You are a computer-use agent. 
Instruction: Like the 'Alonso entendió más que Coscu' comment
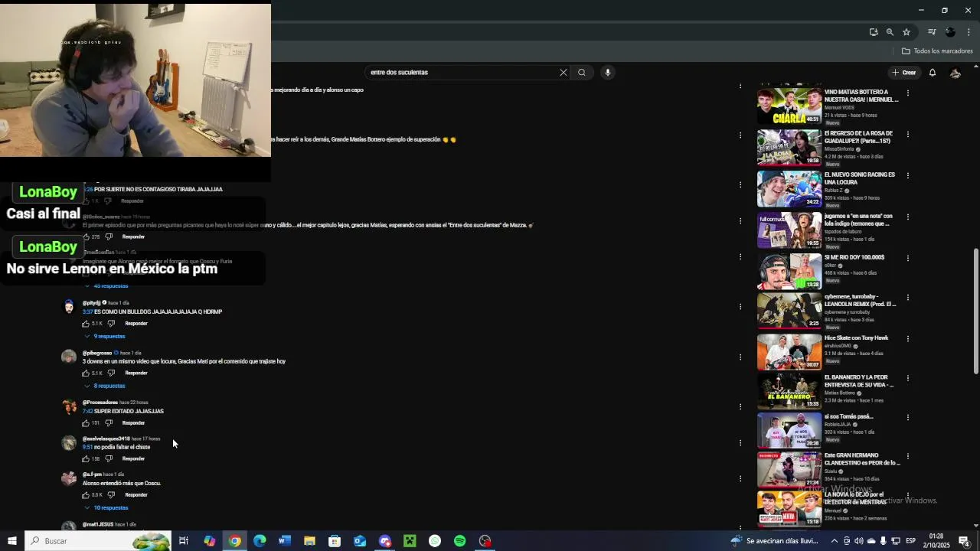point(86,495)
